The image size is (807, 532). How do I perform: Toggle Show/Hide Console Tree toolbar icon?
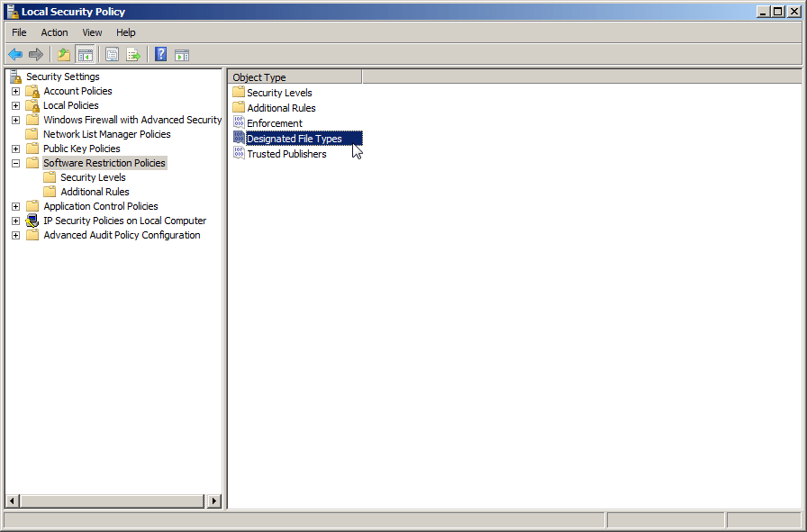85,54
